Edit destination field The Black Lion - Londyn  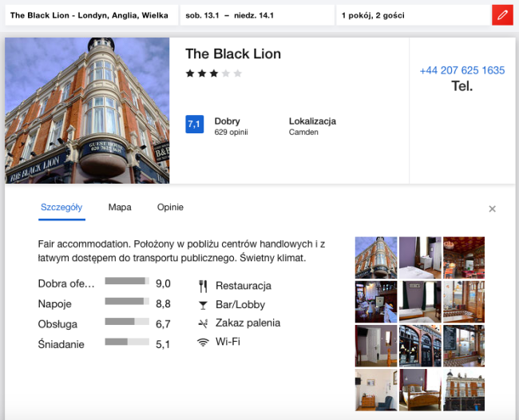(89, 15)
